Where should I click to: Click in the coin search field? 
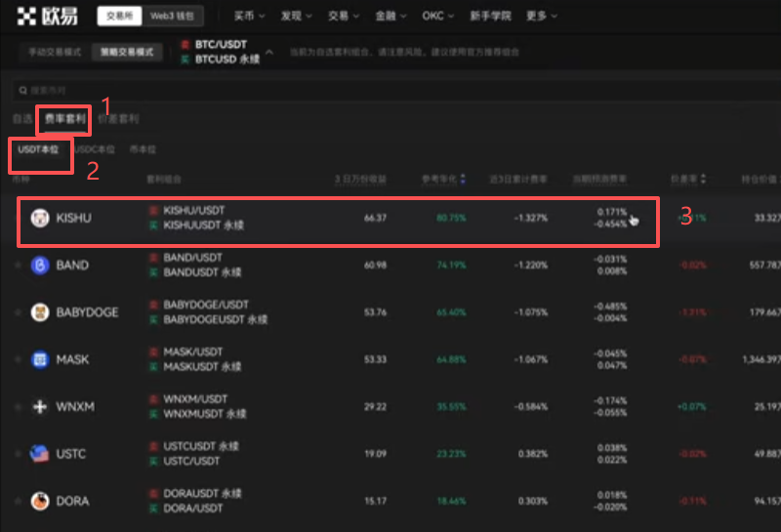pyautogui.click(x=396, y=90)
